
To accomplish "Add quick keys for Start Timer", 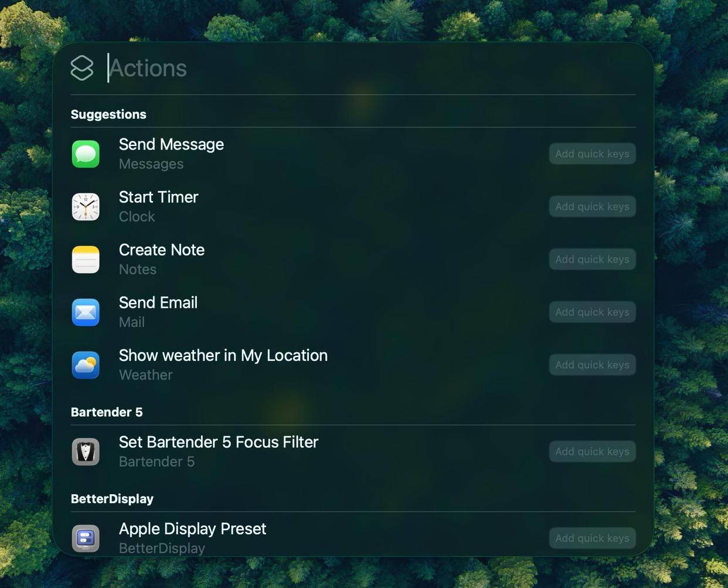I will (x=592, y=206).
